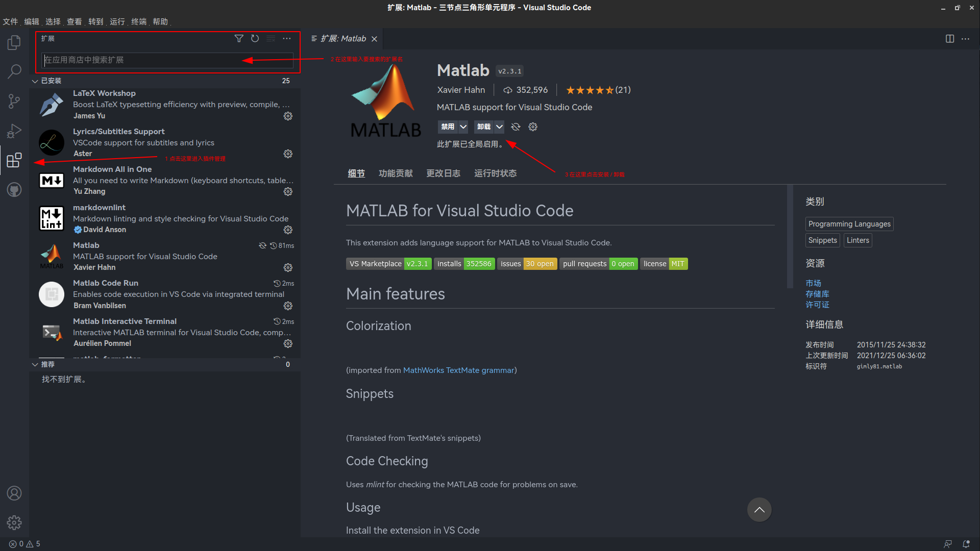Image resolution: width=980 pixels, height=551 pixels.
Task: Expand the 禁用 button dropdown arrow
Action: click(x=463, y=127)
